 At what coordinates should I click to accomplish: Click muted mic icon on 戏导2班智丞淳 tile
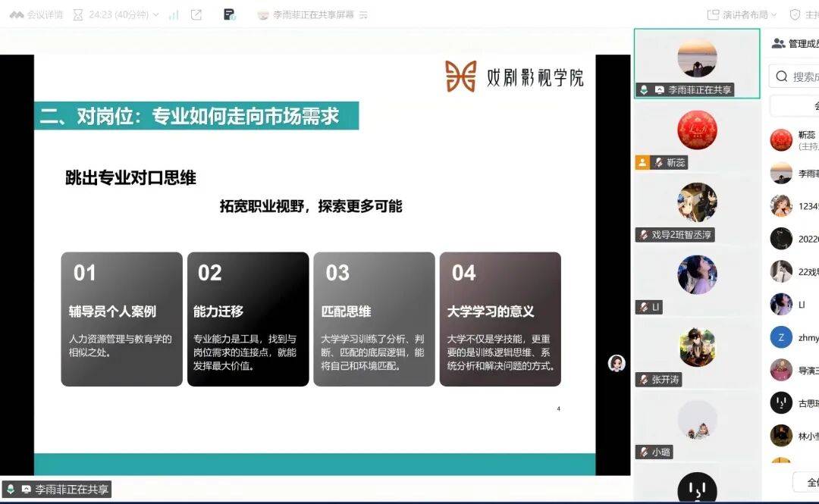(x=644, y=235)
